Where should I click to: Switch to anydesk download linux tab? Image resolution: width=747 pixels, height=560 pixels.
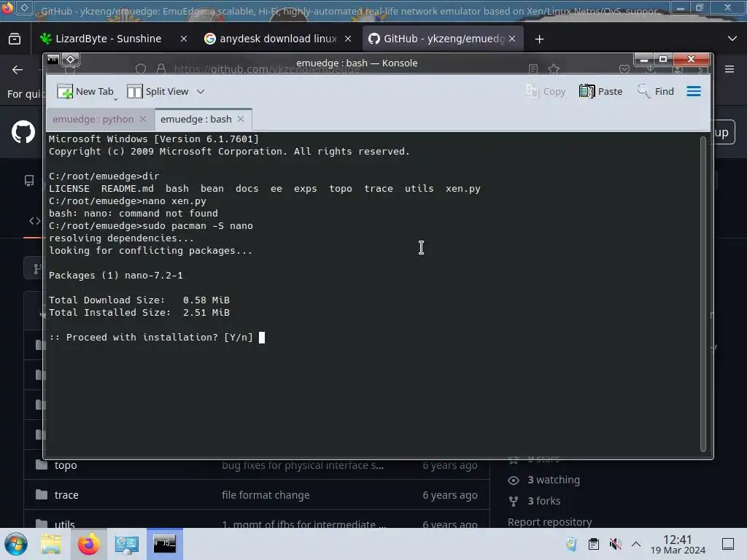coord(278,39)
